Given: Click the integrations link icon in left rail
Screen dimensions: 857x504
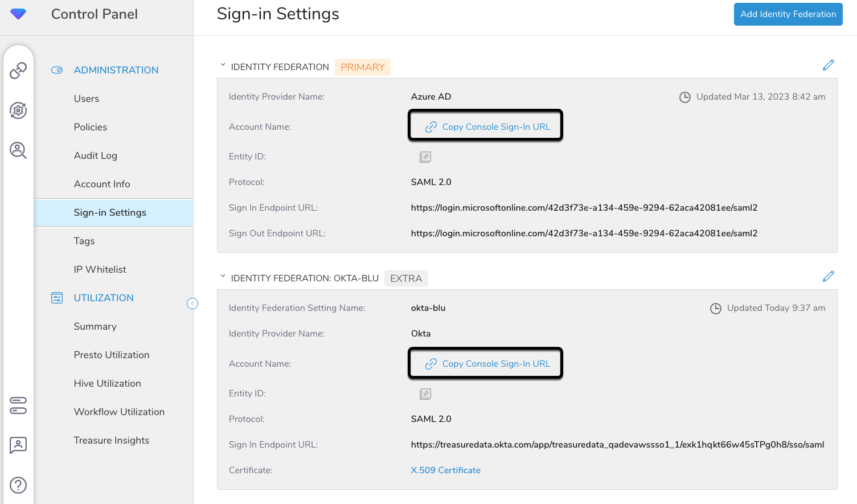Looking at the screenshot, I should (18, 71).
